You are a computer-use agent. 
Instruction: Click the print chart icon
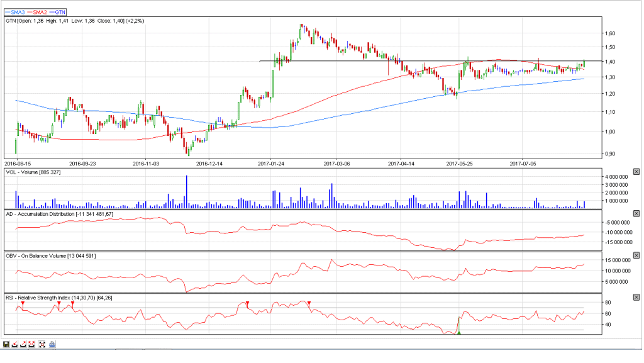[52, 345]
